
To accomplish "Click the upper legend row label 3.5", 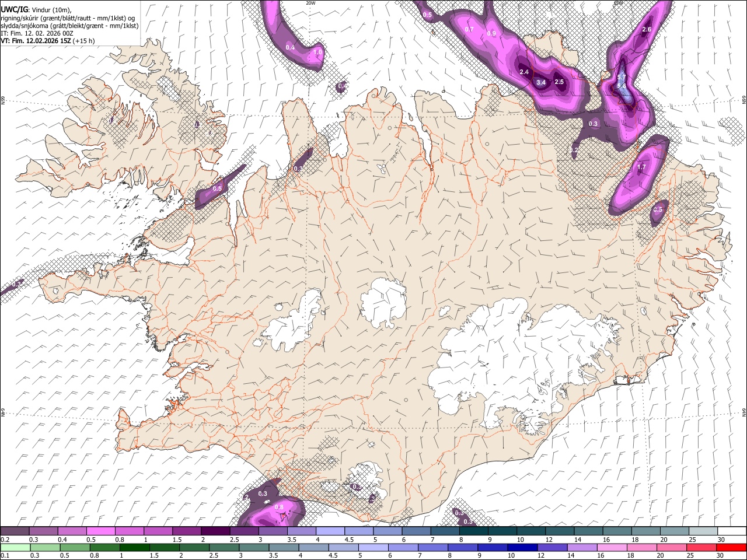I will tap(292, 540).
